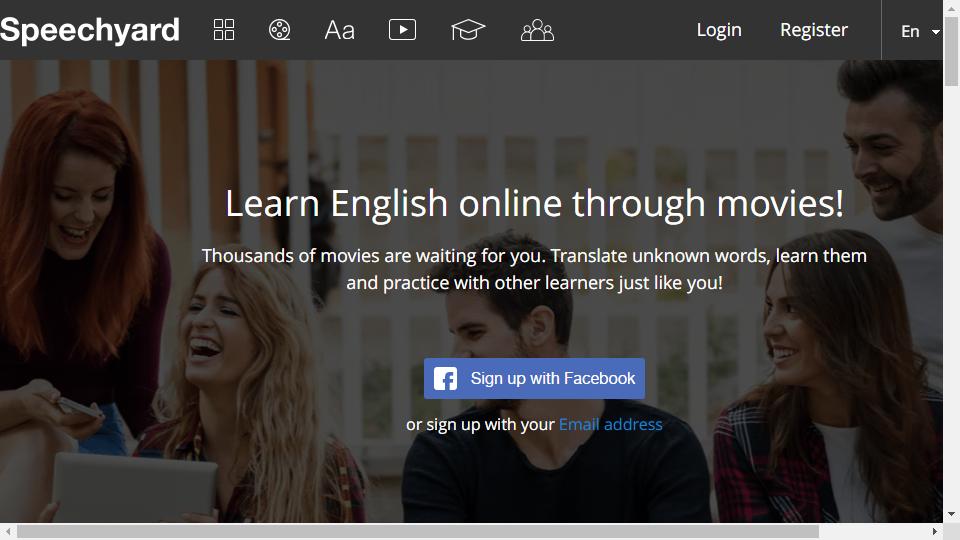Image resolution: width=960 pixels, height=540 pixels.
Task: Click the vertical scrollbar up arrow
Action: point(951,7)
